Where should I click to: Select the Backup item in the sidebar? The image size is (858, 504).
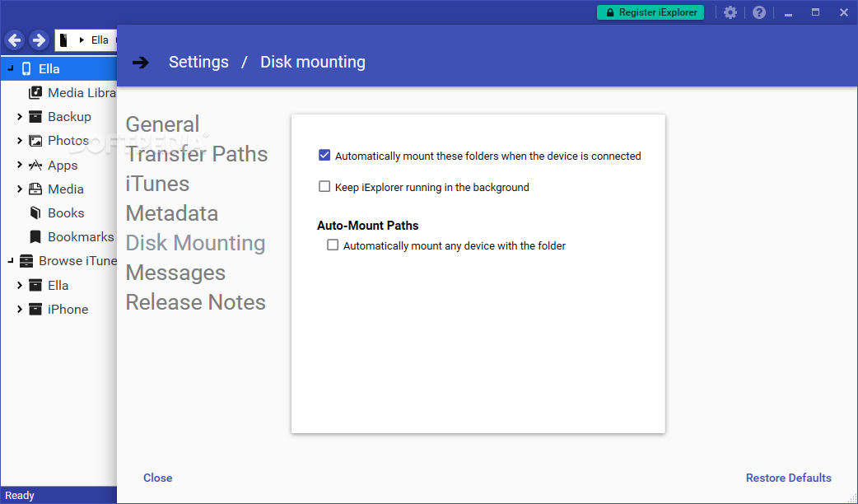69,117
